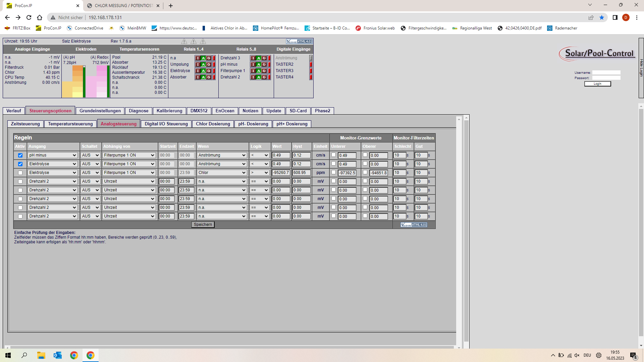Image resolution: width=644 pixels, height=362 pixels.
Task: Click the A button for Umpolung relay
Action: coord(203,64)
